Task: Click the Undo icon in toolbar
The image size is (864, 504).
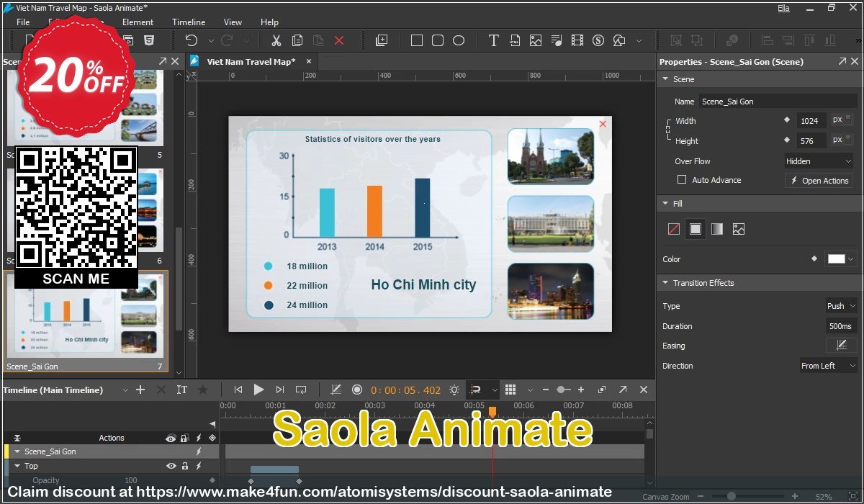Action: click(192, 40)
